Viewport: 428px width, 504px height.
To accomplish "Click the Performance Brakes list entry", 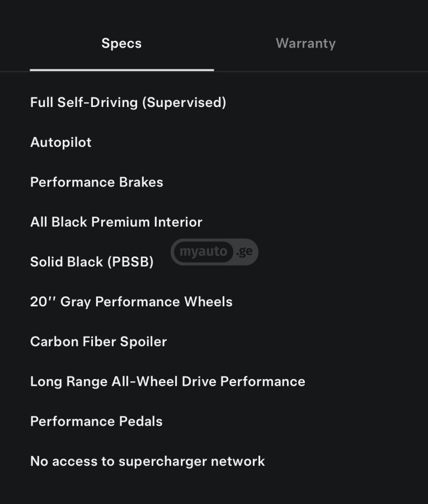I will point(96,182).
